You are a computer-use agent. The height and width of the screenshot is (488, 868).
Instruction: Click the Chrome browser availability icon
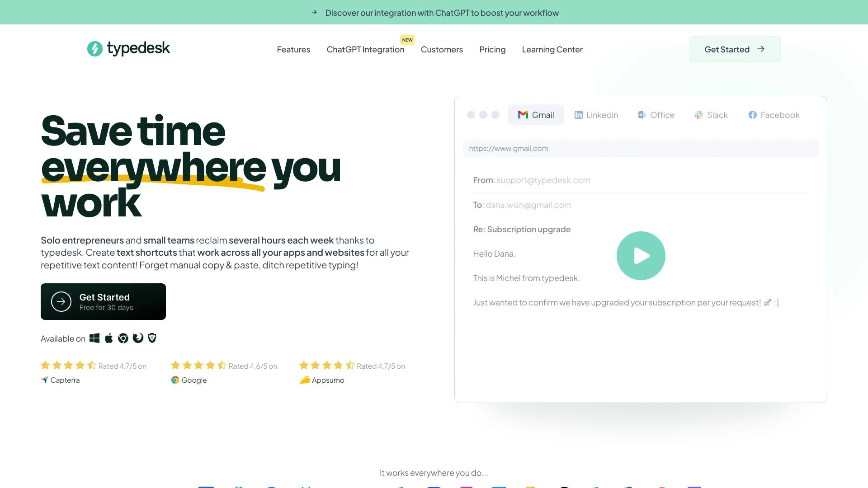point(123,338)
